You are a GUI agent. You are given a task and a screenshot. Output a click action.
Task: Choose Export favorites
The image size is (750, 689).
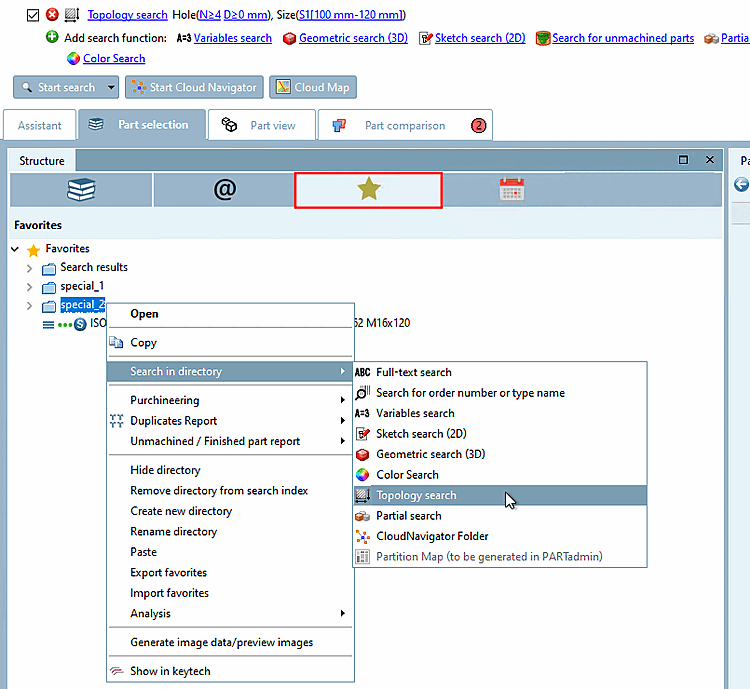click(x=230, y=573)
